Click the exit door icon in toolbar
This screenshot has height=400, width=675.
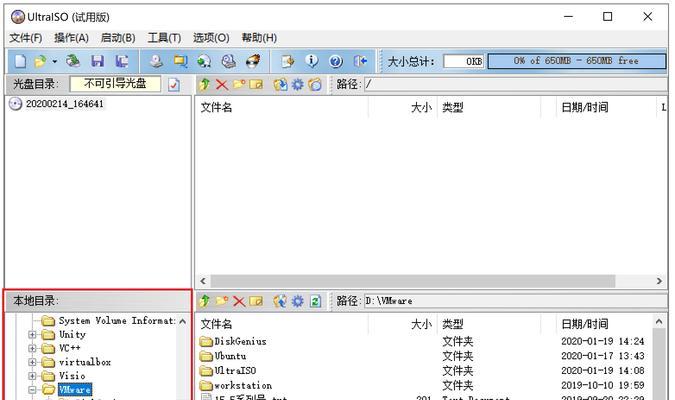coord(360,61)
